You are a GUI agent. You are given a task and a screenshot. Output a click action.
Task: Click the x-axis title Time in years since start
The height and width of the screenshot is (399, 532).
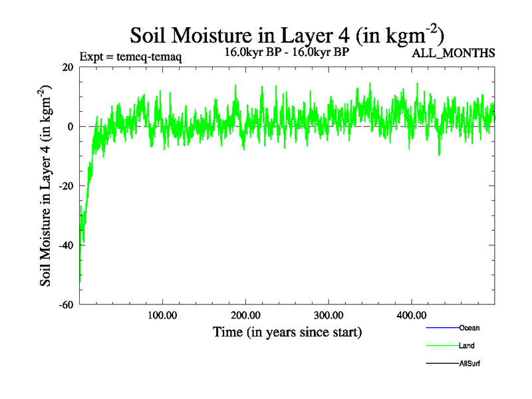pyautogui.click(x=287, y=331)
